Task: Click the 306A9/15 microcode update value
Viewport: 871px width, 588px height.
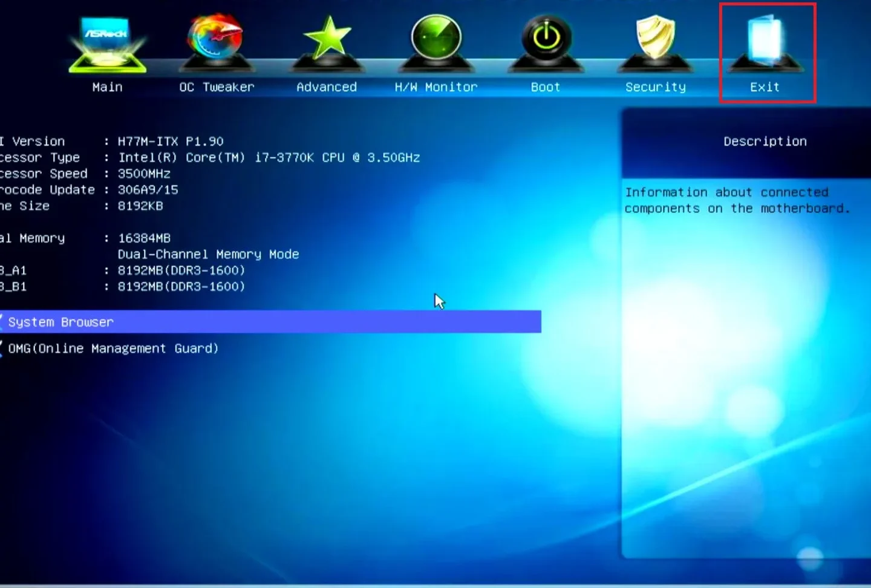Action: point(148,190)
